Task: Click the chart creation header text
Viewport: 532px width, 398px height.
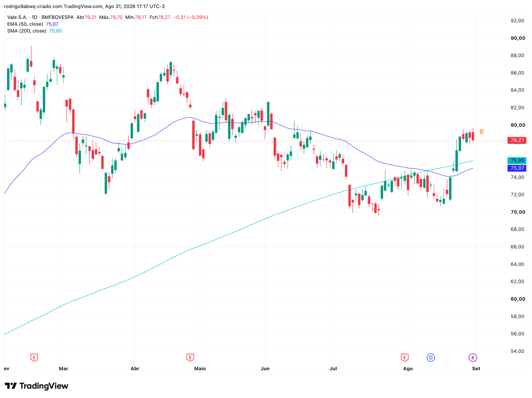Action: click(x=84, y=6)
